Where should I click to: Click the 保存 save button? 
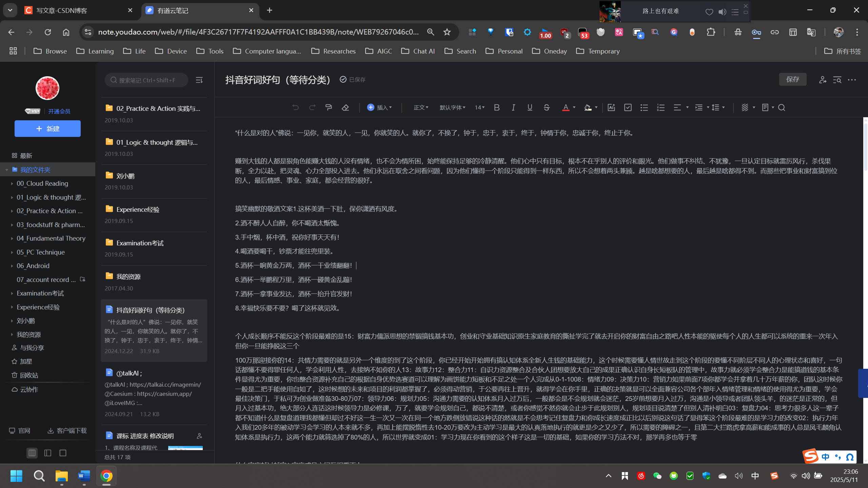point(792,79)
